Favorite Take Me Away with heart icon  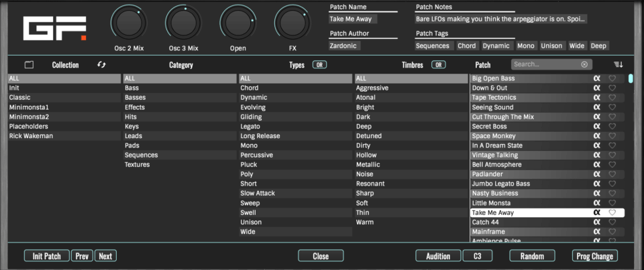[x=612, y=212]
